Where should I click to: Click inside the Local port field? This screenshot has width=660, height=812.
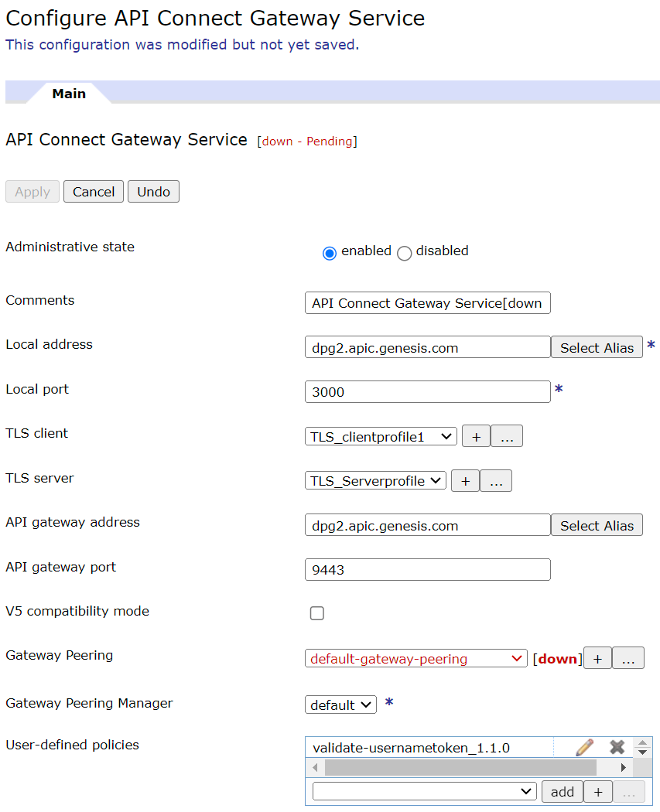(427, 391)
